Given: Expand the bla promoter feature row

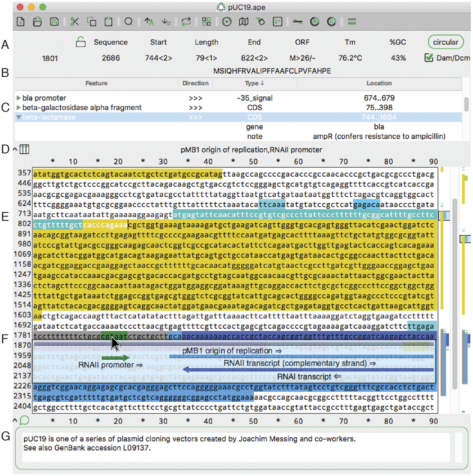Looking at the screenshot, I should 18,98.
